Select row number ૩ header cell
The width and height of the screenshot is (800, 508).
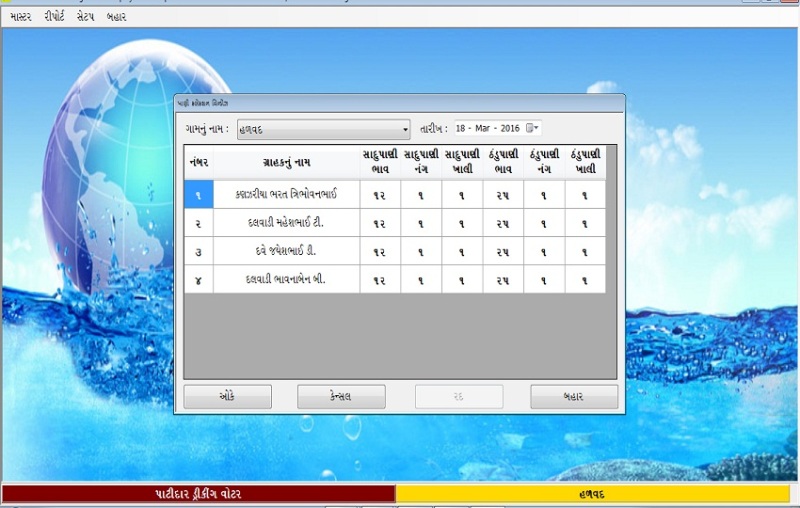198,251
